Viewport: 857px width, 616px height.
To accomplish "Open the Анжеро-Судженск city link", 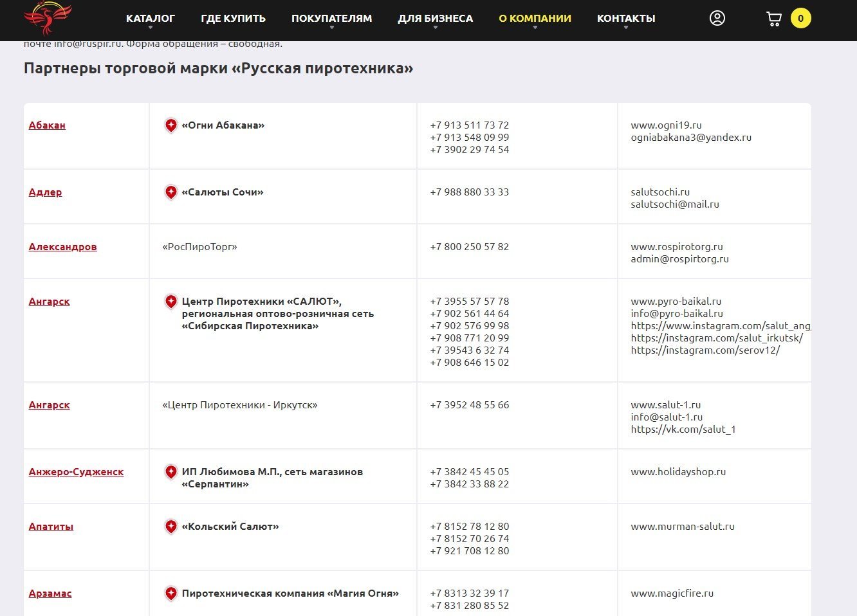I will click(x=76, y=472).
